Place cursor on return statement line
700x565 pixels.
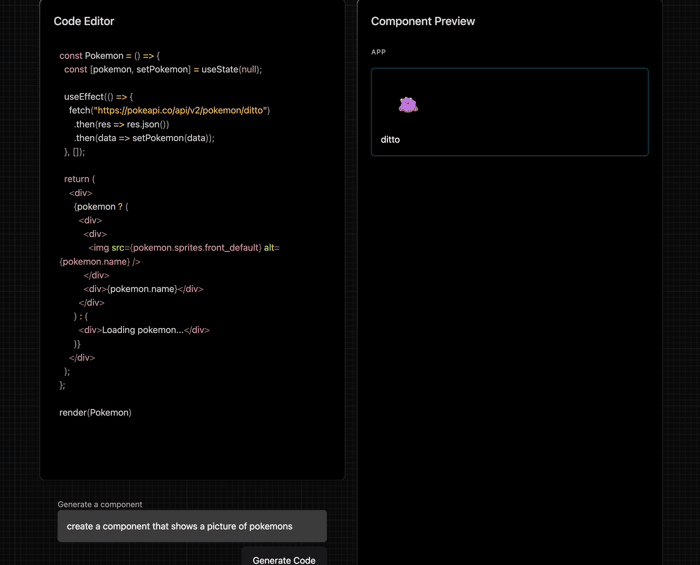coord(79,179)
